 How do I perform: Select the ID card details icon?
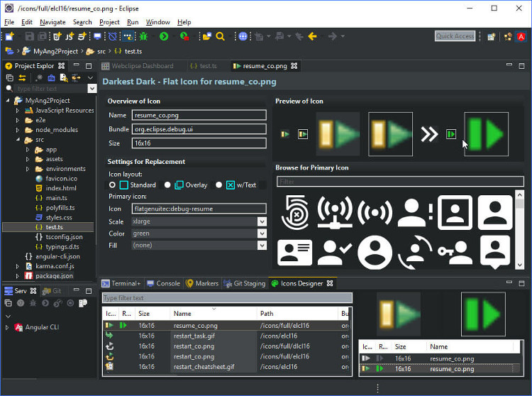pyautogui.click(x=295, y=253)
